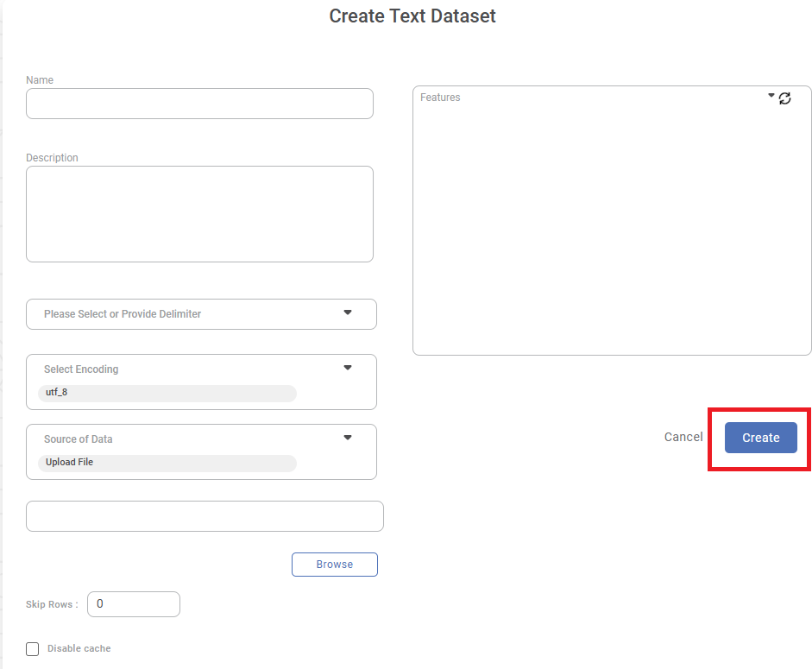Open the Source of Data dropdown arrow
The width and height of the screenshot is (812, 669).
click(348, 438)
